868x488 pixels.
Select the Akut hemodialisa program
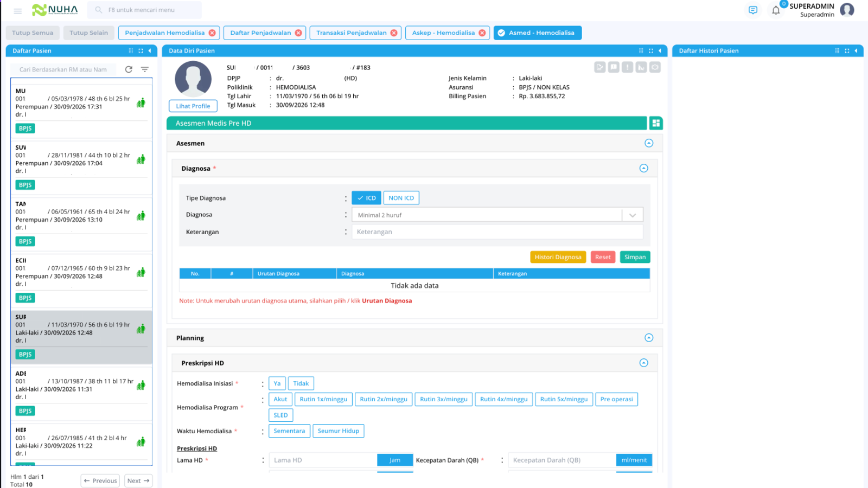point(280,399)
